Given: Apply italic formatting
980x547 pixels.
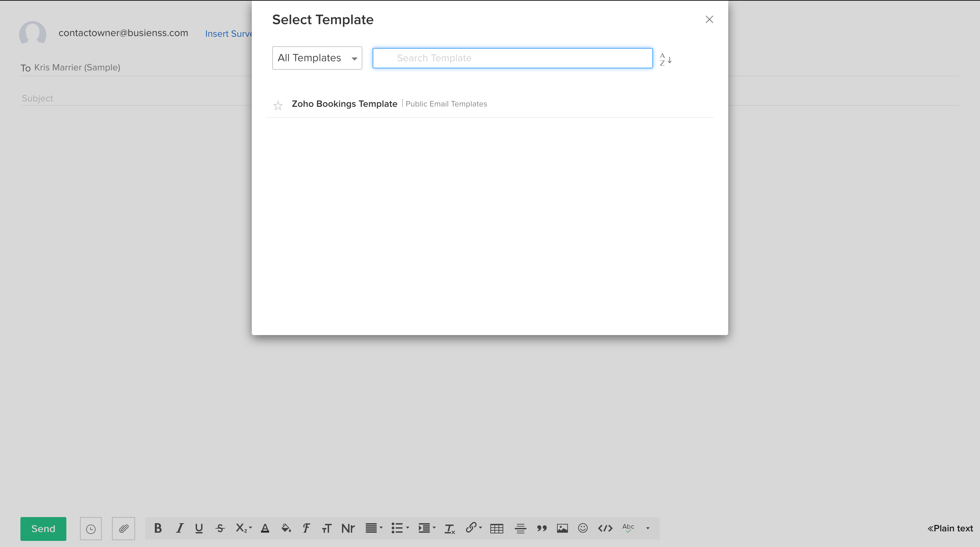Looking at the screenshot, I should (x=179, y=528).
